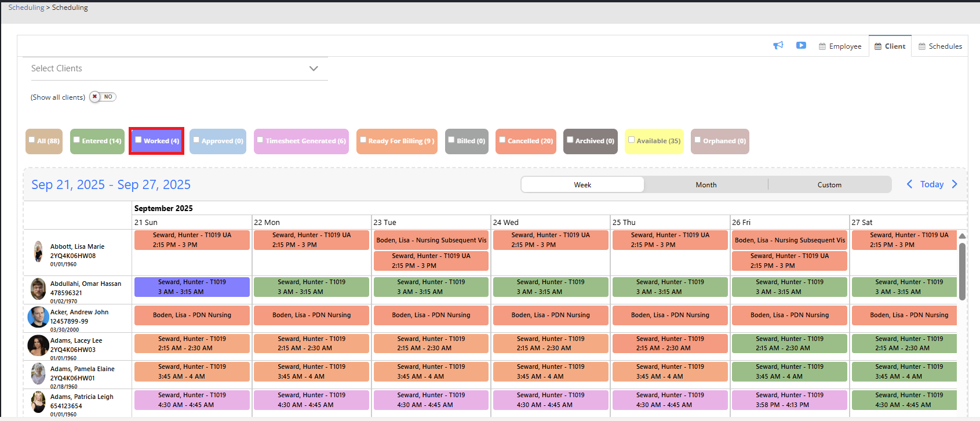Screen dimensions: 980x421
Task: Click the megaphone announcements icon
Action: click(778, 46)
